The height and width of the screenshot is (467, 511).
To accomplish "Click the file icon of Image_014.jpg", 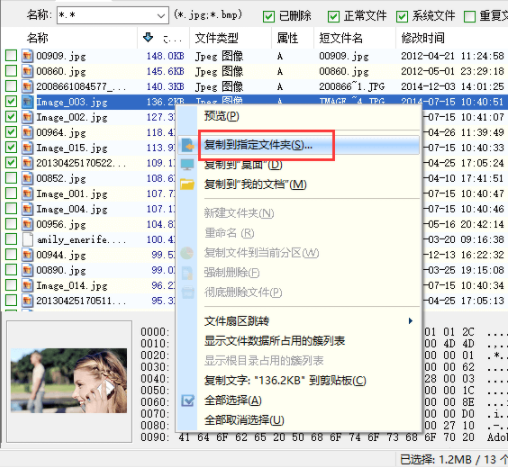I will click(x=27, y=285).
